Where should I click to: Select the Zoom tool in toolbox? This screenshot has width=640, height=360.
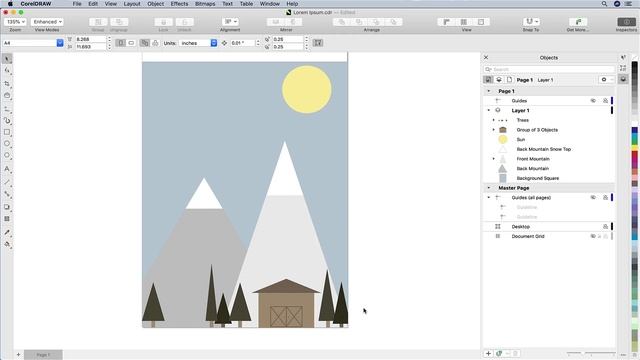(x=7, y=96)
